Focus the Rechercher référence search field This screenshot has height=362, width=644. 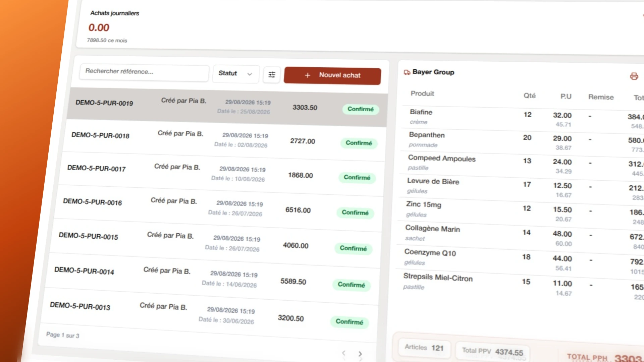tap(144, 72)
